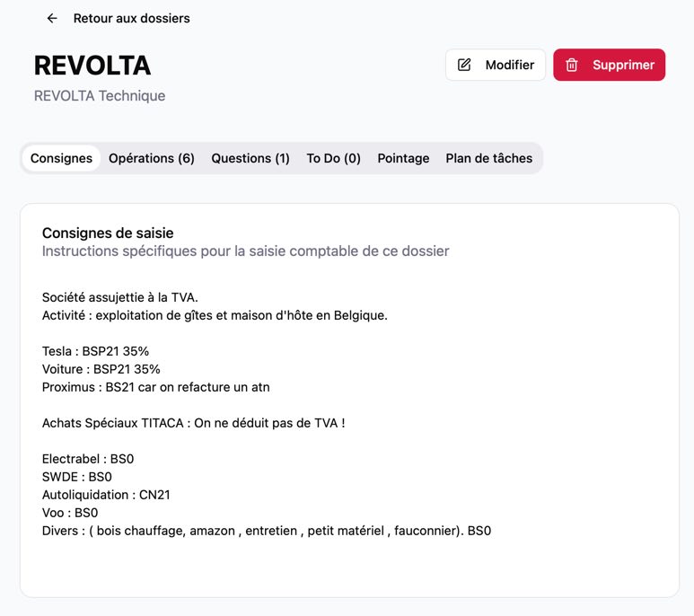Click the Instructions spécifiques description text
This screenshot has height=616, width=694.
[245, 251]
